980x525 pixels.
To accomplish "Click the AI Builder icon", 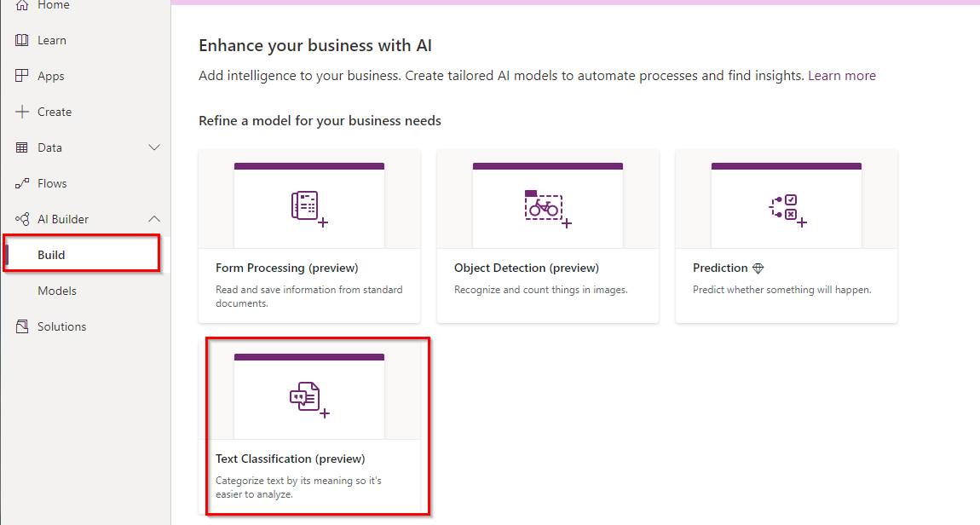I will pyautogui.click(x=22, y=219).
